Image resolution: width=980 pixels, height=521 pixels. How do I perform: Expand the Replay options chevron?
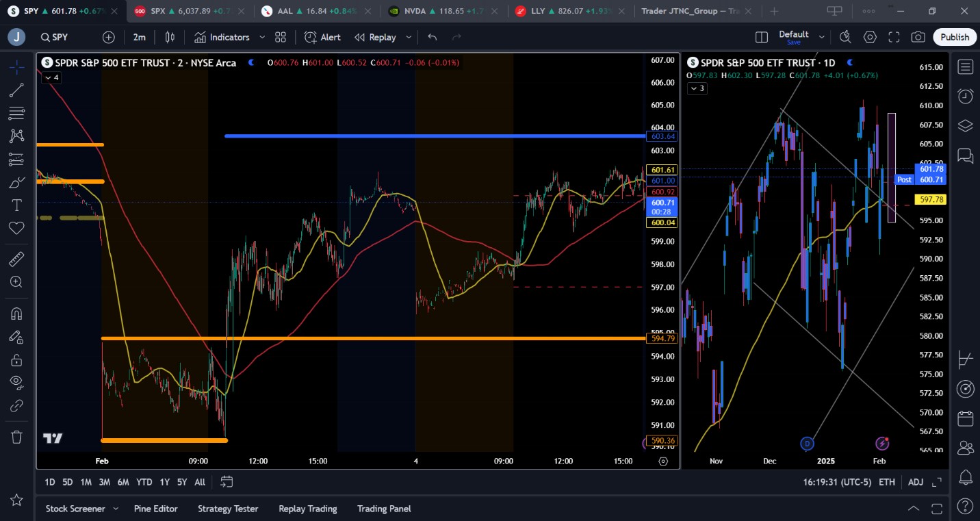(409, 37)
